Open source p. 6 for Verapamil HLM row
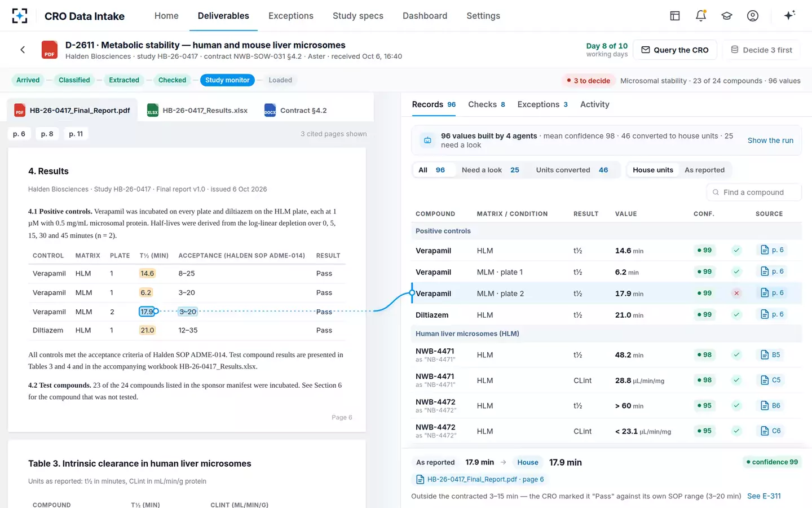The width and height of the screenshot is (812, 508). (x=772, y=250)
